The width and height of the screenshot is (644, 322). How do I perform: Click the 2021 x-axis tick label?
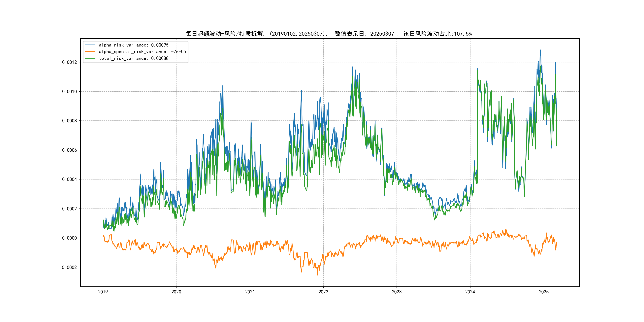(250, 292)
